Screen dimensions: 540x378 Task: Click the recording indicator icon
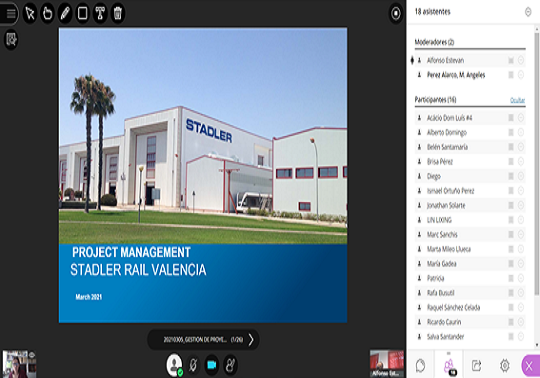tap(396, 13)
